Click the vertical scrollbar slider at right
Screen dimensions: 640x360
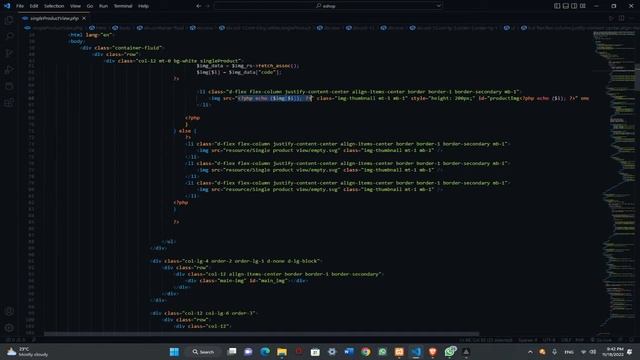[x=637, y=77]
